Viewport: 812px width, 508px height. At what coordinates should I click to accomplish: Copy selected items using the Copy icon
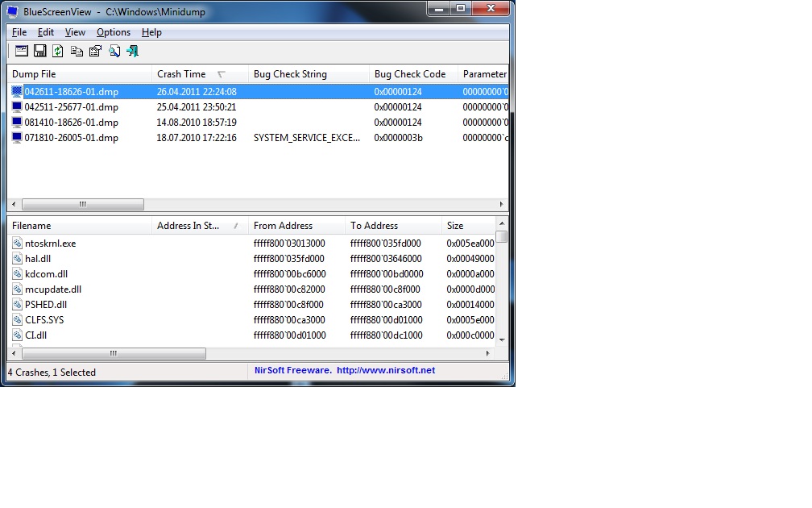click(77, 51)
